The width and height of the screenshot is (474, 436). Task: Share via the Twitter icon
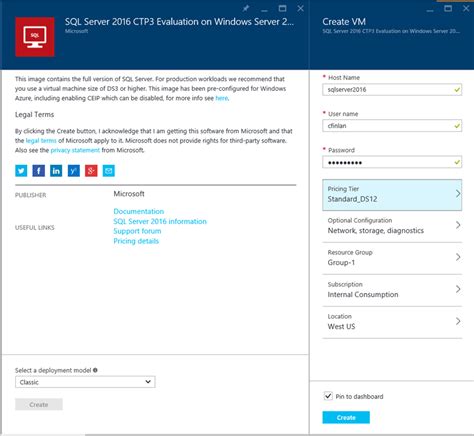pyautogui.click(x=21, y=171)
